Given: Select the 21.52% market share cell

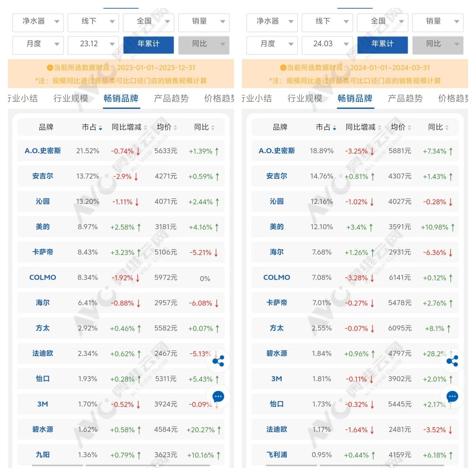Looking at the screenshot, I should pyautogui.click(x=88, y=151).
